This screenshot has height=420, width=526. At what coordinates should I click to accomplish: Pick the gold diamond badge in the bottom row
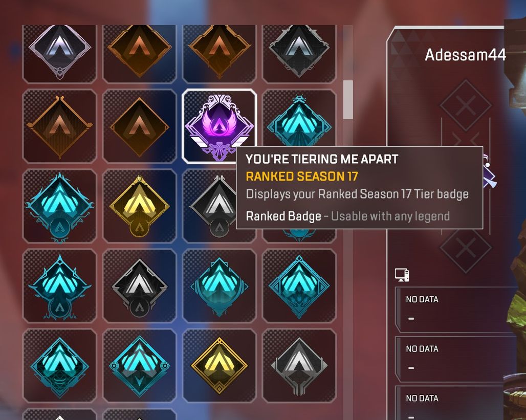tap(220, 365)
